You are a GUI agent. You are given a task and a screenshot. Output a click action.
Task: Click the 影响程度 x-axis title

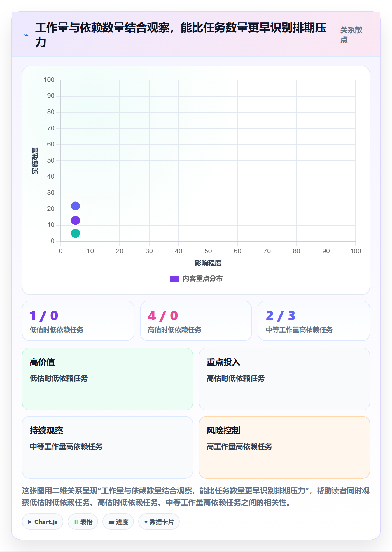pos(208,263)
